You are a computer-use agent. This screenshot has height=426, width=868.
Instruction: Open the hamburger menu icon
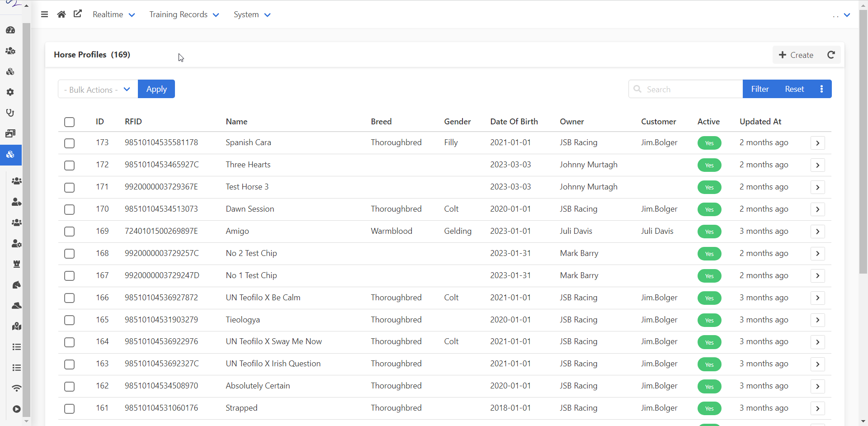pyautogui.click(x=44, y=14)
